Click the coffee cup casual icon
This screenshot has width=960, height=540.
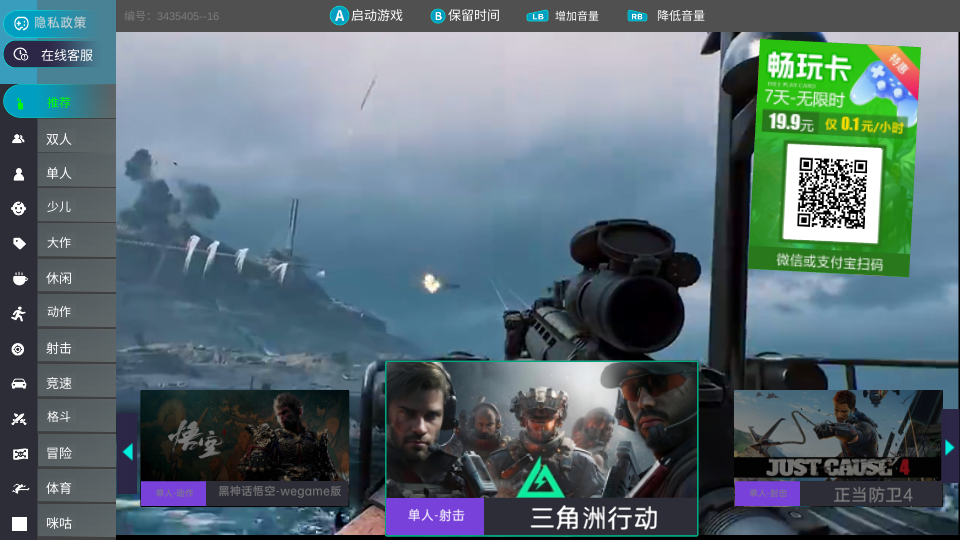[x=19, y=279]
